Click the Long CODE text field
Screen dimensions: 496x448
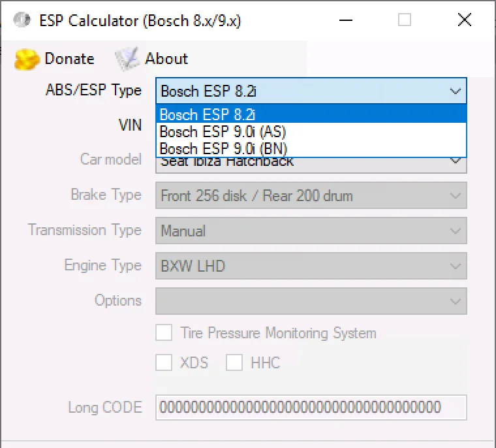click(311, 408)
